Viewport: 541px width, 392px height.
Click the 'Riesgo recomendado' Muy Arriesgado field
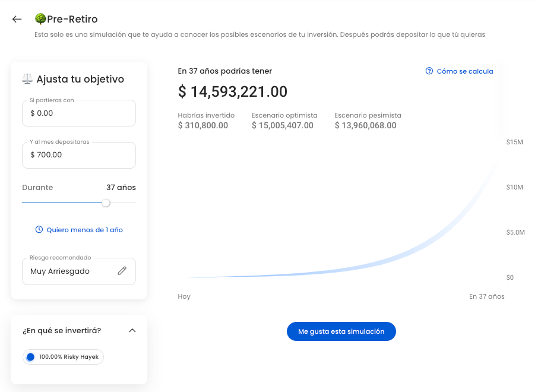click(x=79, y=271)
